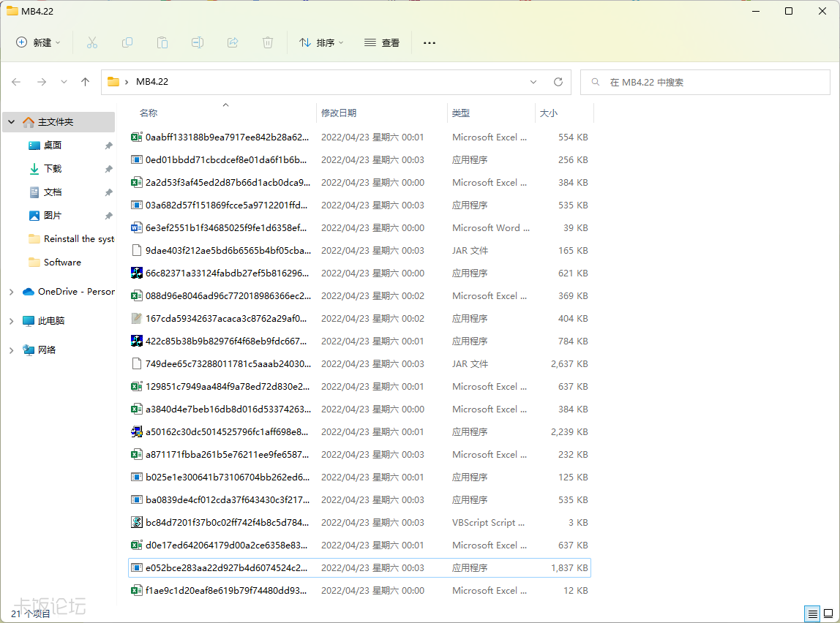Open the 排序 sort dropdown
The height and width of the screenshot is (623, 840).
pos(321,42)
